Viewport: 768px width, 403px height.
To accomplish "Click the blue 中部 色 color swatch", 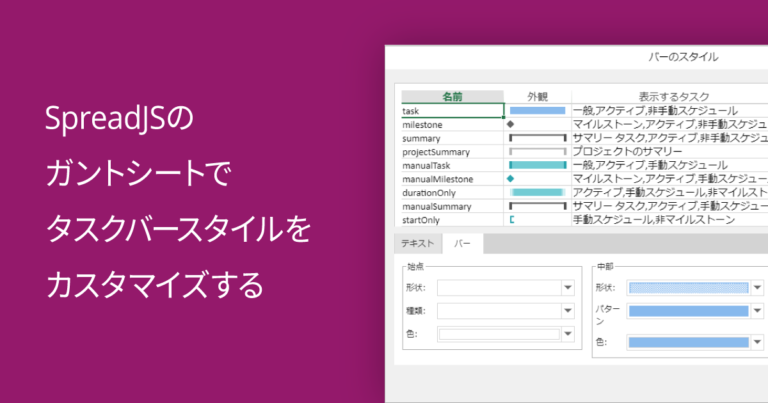I will 689,342.
